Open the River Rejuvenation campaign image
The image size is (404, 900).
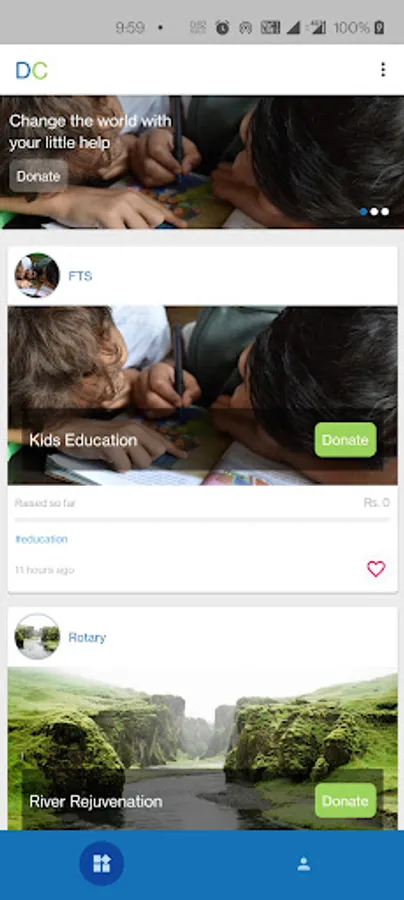[x=202, y=748]
